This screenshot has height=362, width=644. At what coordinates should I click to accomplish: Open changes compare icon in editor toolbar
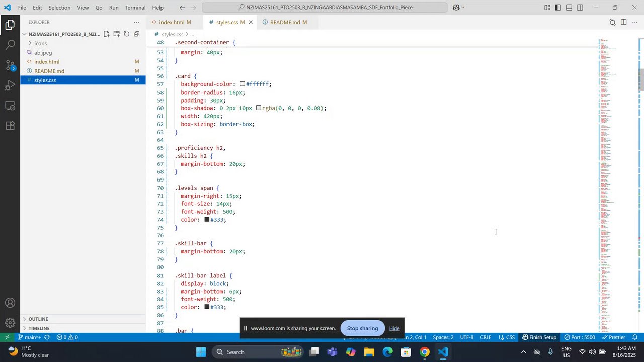[612, 22]
